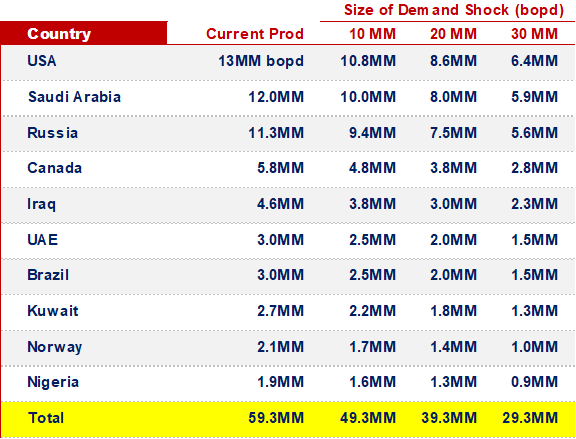This screenshot has height=439, width=576.
Task: Click the Country column header
Action: pyautogui.click(x=59, y=34)
